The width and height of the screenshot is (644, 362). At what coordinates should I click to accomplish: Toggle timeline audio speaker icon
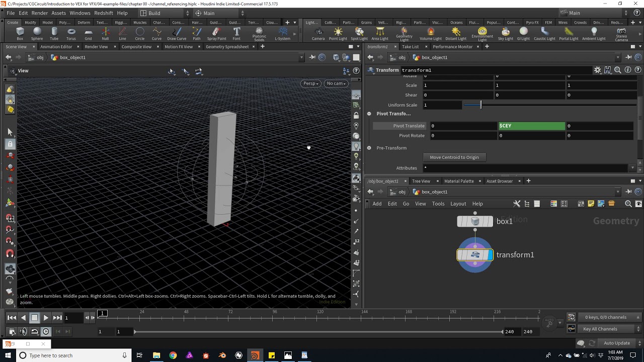(x=23, y=331)
